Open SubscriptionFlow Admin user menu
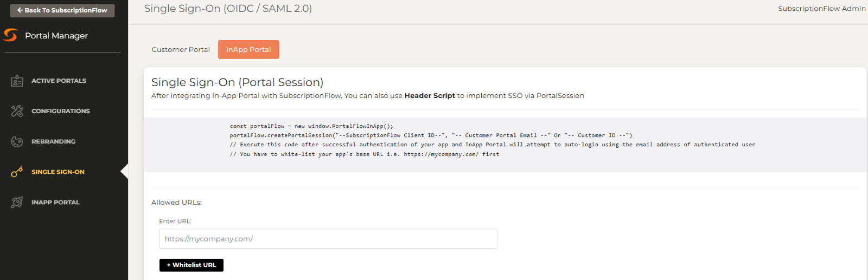The image size is (868, 280). click(x=821, y=9)
